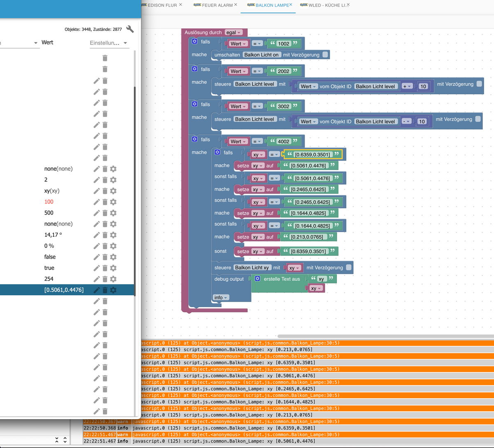The width and height of the screenshot is (494, 448).
Task: Check delay checkbox on the plus 10 level block
Action: pos(479,84)
